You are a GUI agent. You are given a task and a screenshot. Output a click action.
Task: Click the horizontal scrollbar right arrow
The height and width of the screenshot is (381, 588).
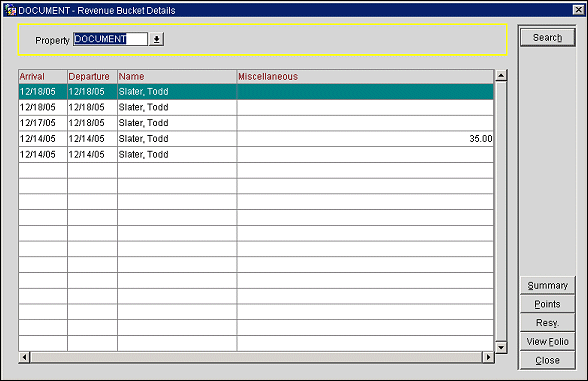click(488, 357)
